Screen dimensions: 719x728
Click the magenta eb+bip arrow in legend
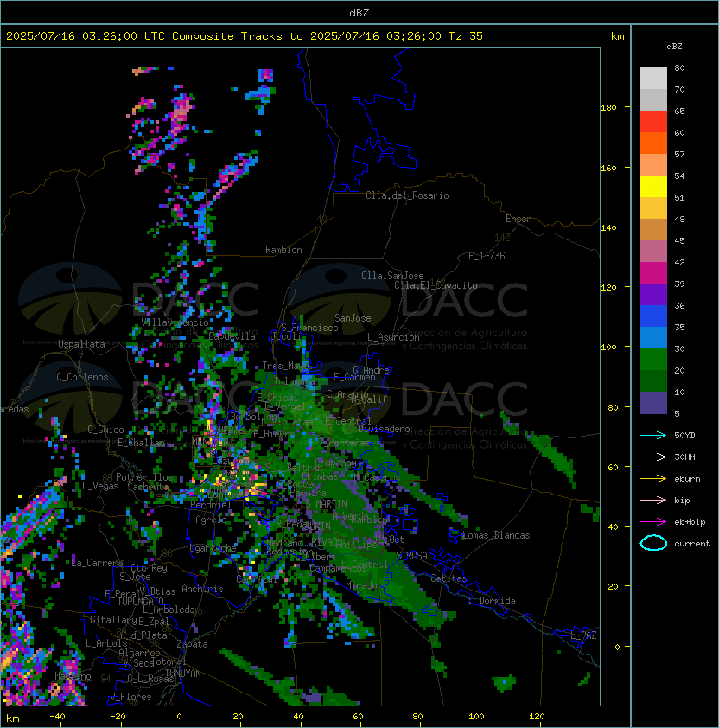coord(653,522)
